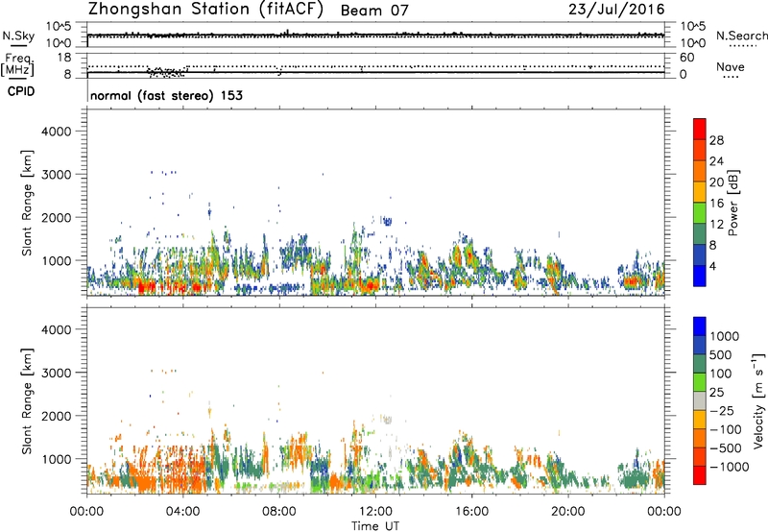Select the Beam 07 label

[374, 11]
